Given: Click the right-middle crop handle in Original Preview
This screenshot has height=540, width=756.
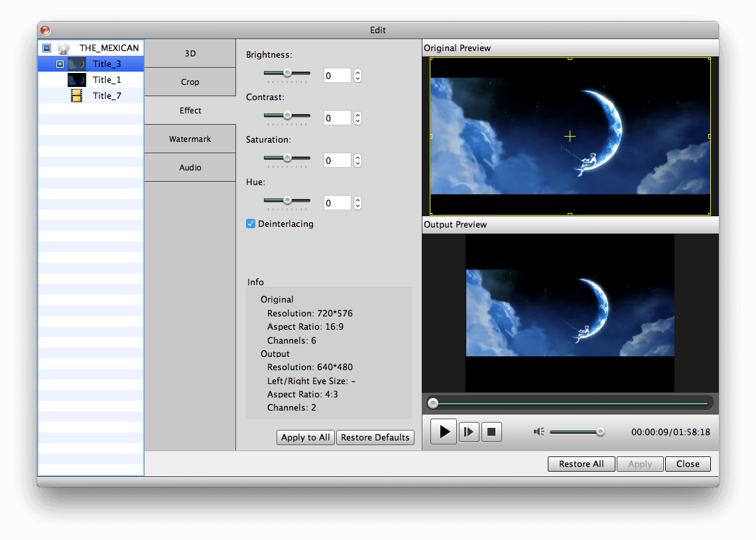Looking at the screenshot, I should point(709,137).
